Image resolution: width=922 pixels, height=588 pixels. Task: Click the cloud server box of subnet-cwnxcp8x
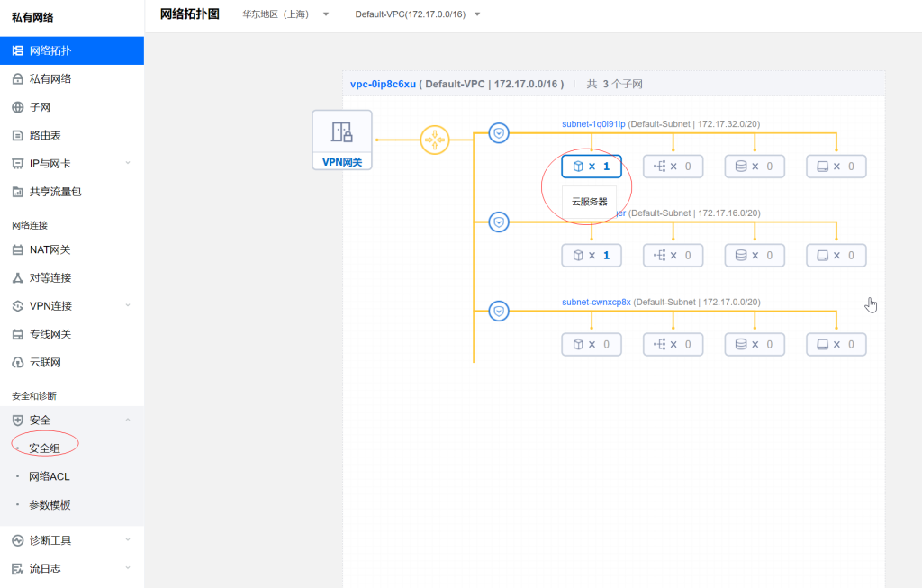click(x=592, y=344)
